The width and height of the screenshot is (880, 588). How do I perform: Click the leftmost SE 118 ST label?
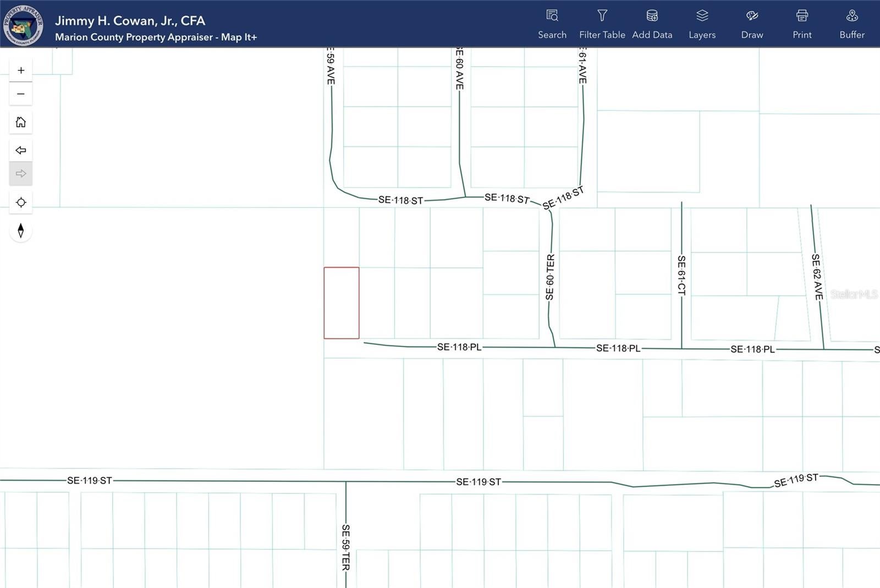[x=401, y=200]
